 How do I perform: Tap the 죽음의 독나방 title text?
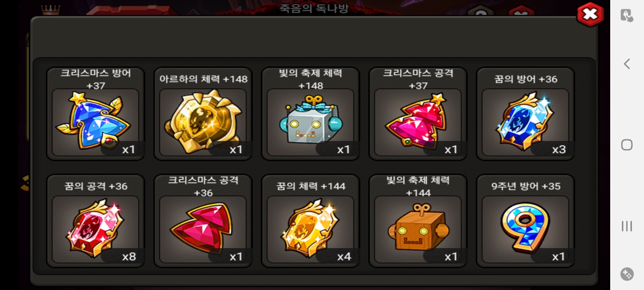tap(314, 8)
